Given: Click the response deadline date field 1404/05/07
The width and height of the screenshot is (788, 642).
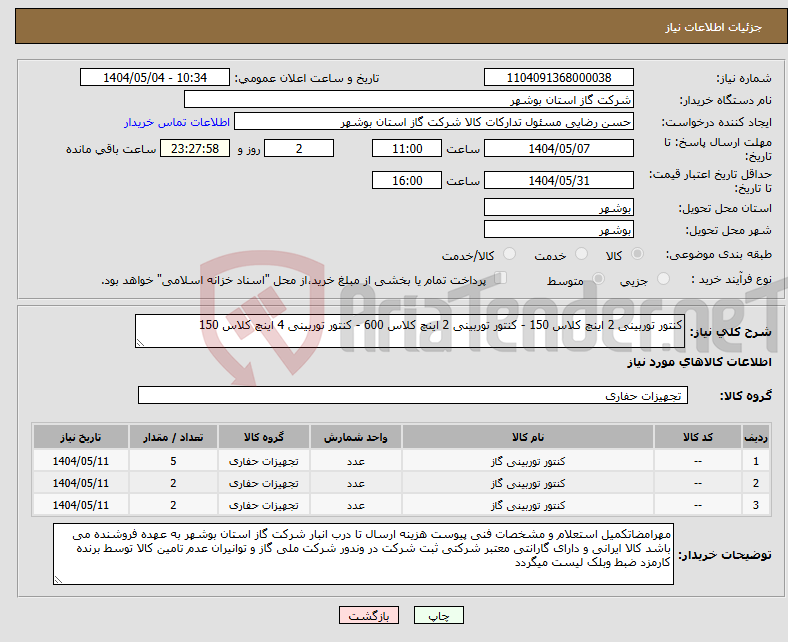Looking at the screenshot, I should pyautogui.click(x=558, y=148).
